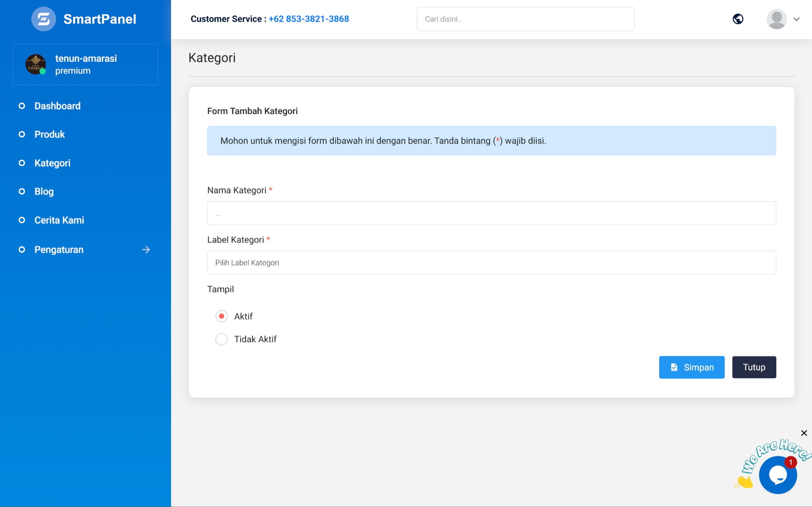Call the customer service phone link
The height and width of the screenshot is (507, 812).
click(309, 19)
